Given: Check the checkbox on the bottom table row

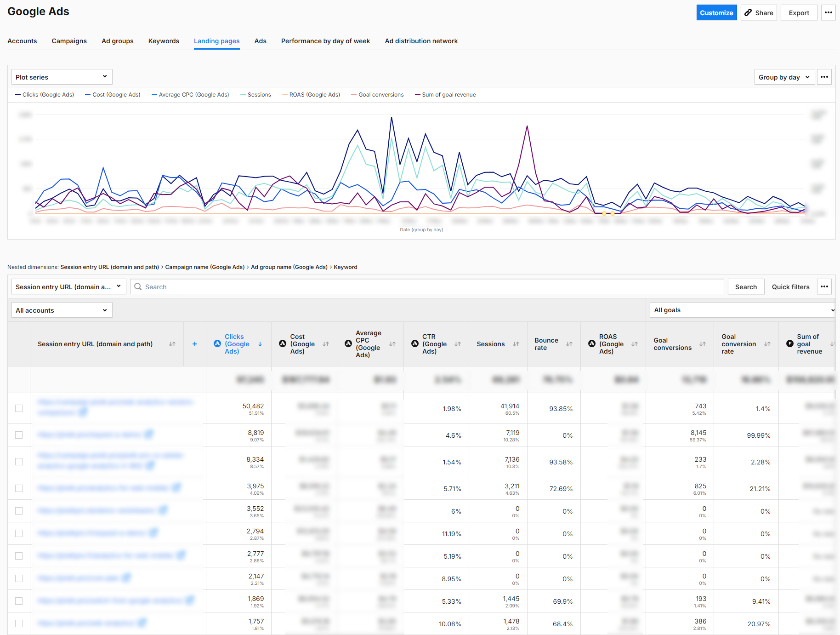Looking at the screenshot, I should pyautogui.click(x=19, y=624).
